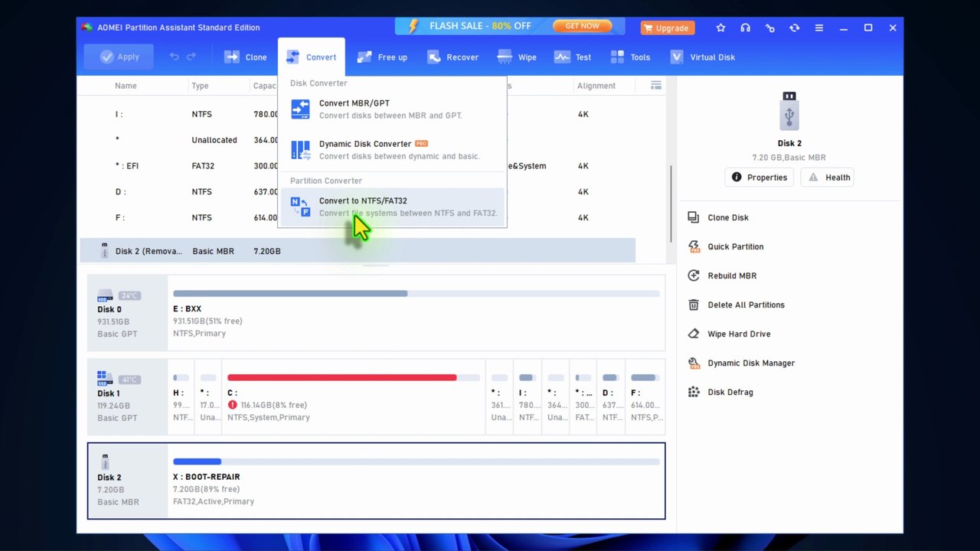Run Quick Partition on Disk 2

[725, 246]
